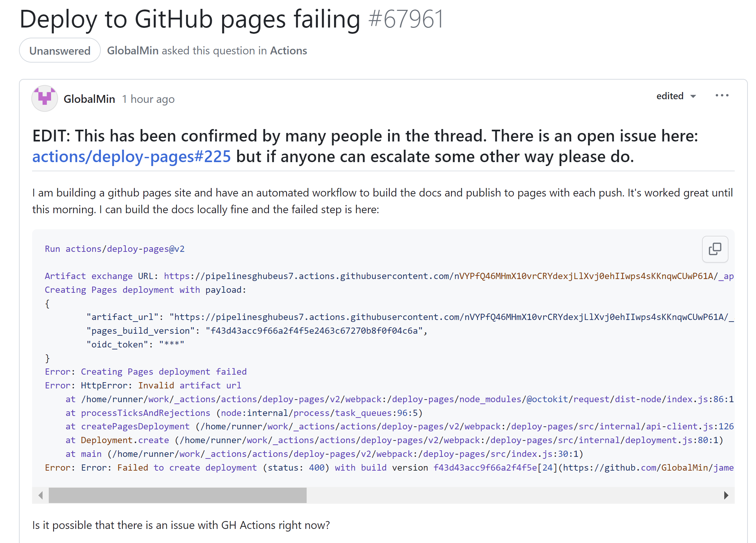Click the Unanswered status badge

pos(60,50)
